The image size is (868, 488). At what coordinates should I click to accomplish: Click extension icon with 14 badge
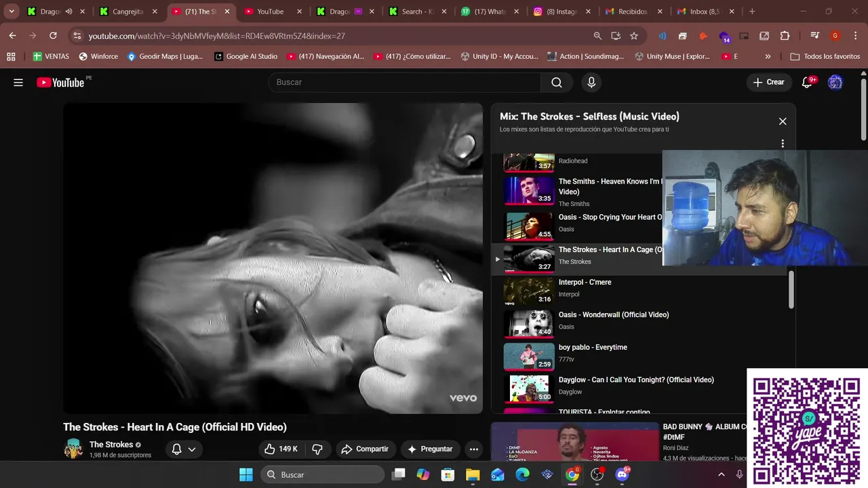724,37
